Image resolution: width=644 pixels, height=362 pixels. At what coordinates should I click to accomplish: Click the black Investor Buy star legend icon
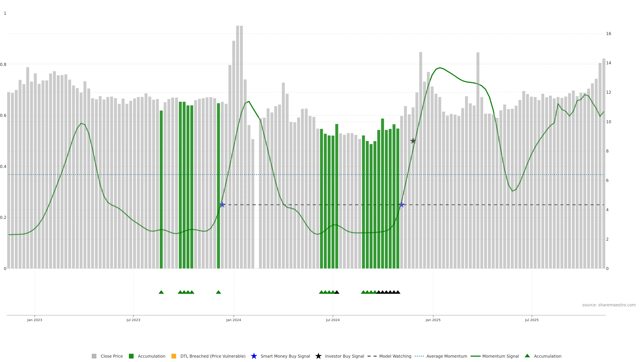[x=318, y=356]
